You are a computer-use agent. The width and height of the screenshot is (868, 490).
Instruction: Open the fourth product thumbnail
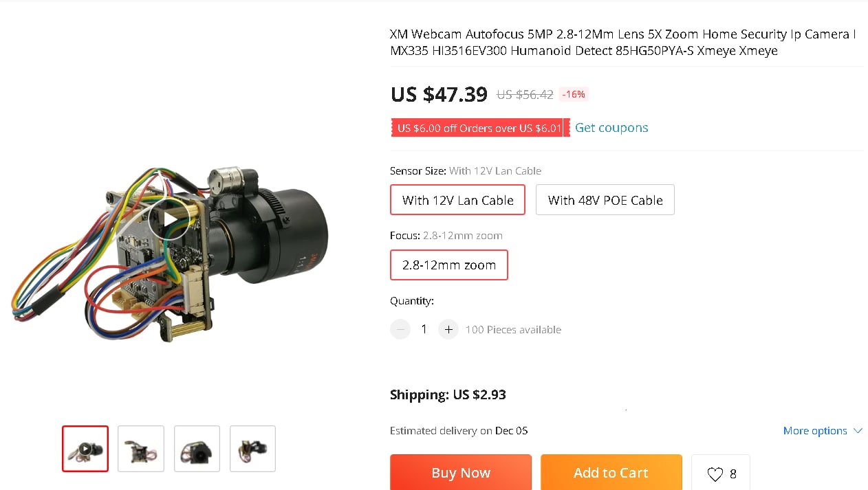[x=252, y=449]
